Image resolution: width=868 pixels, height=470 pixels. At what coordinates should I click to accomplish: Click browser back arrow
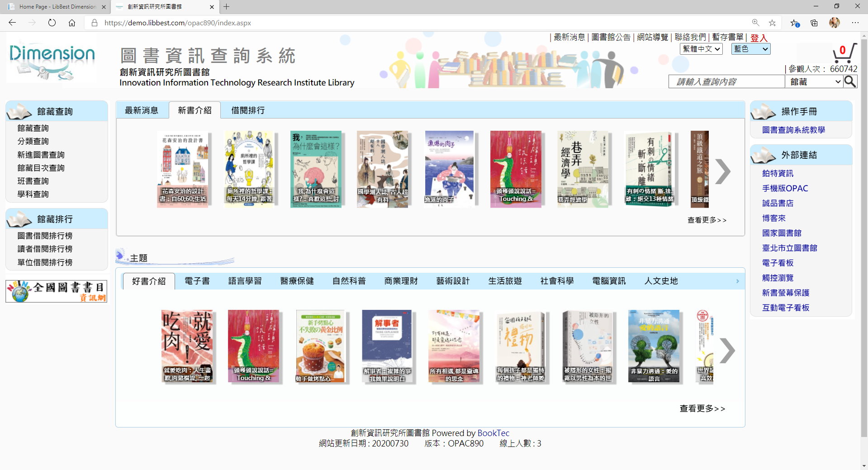(x=12, y=23)
